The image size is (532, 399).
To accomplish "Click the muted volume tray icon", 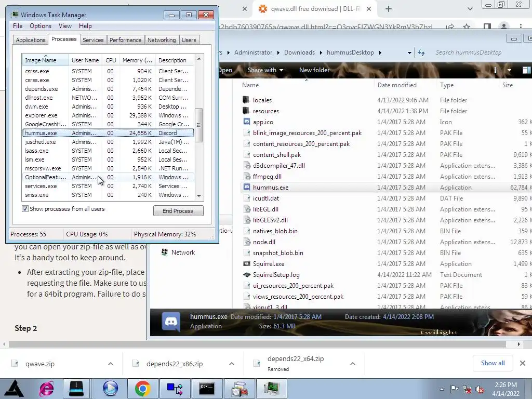I will [480, 389].
